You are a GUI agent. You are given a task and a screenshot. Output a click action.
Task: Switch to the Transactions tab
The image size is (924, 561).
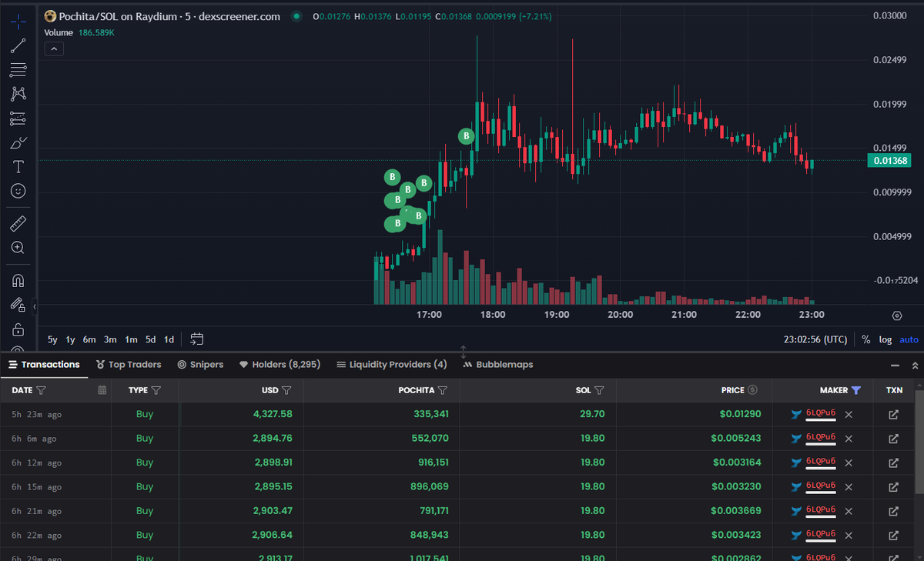pos(45,365)
